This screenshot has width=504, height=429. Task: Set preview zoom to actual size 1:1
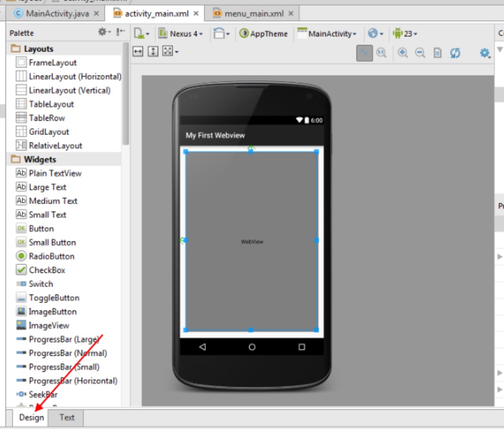click(382, 53)
